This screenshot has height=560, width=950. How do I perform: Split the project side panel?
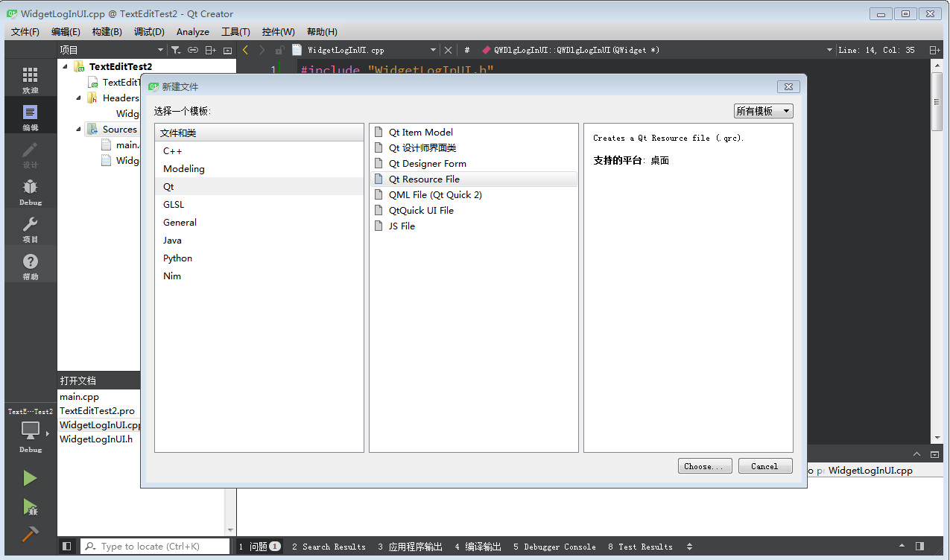click(211, 50)
